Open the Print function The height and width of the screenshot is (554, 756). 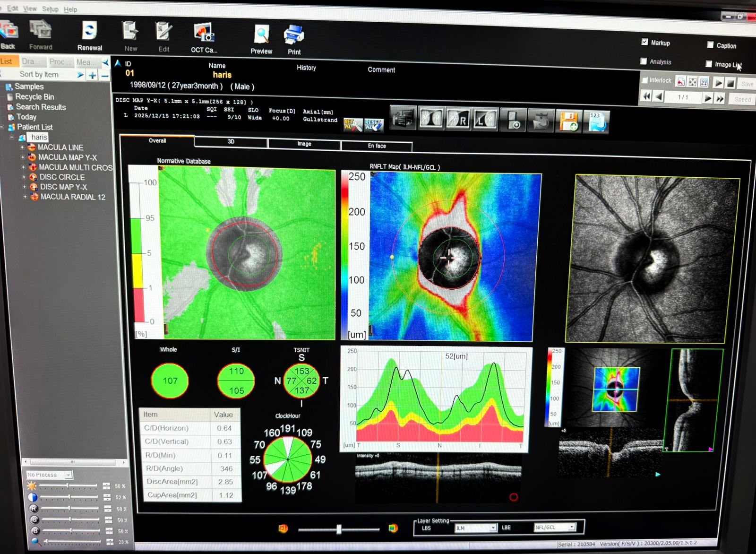point(294,35)
